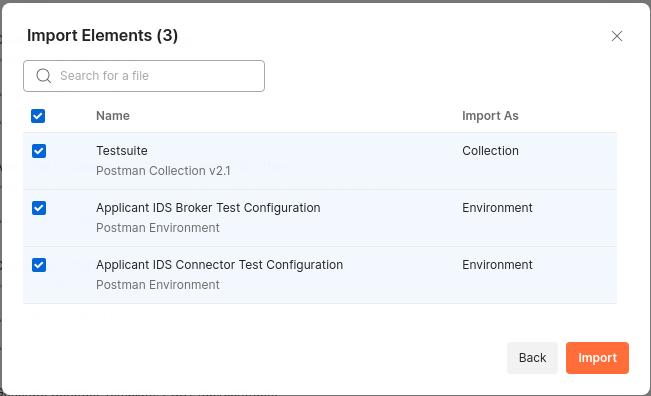
Task: Click the orange Import button
Action: [597, 358]
